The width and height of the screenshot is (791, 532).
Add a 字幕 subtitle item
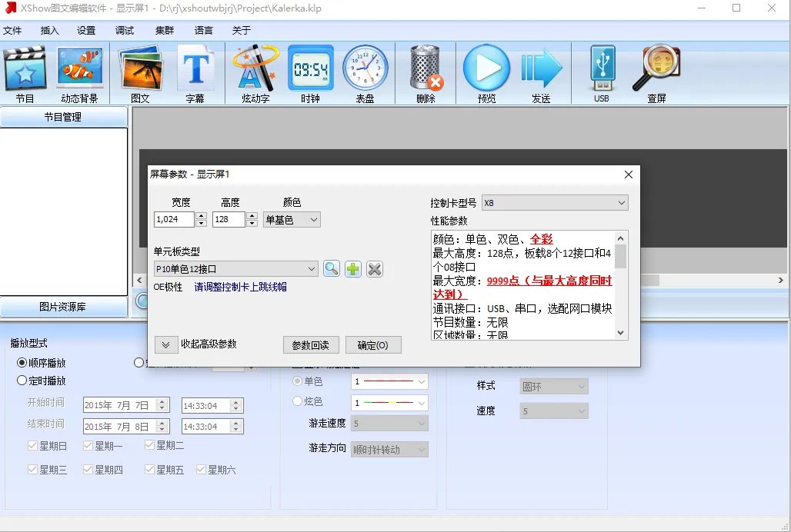(x=196, y=71)
